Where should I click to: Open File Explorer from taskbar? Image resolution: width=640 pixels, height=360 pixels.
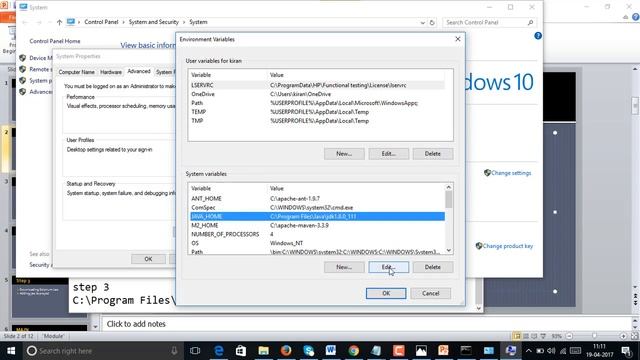[264, 351]
